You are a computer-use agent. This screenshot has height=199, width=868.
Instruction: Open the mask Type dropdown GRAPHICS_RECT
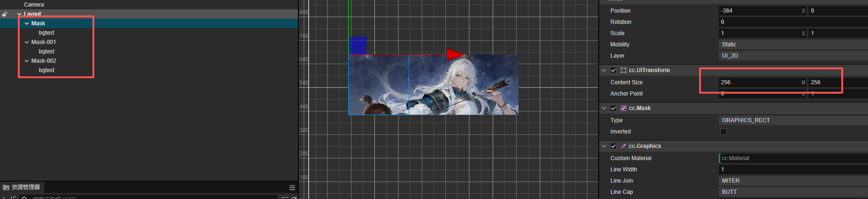793,120
